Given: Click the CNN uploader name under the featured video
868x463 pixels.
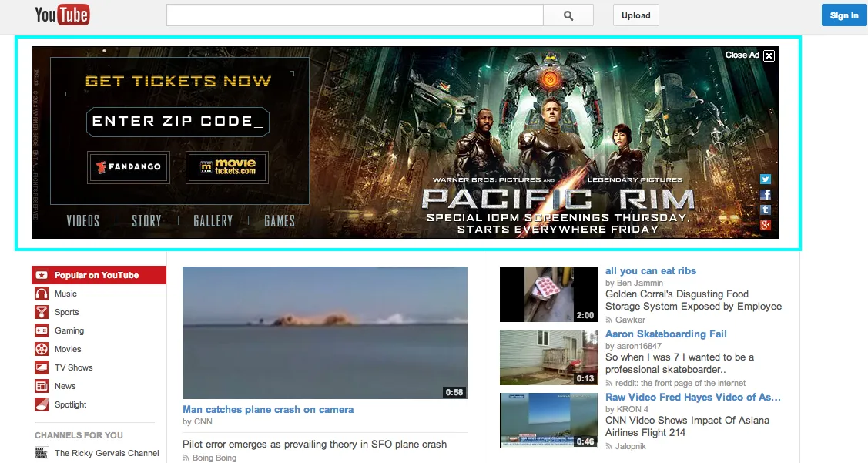Looking at the screenshot, I should point(203,421).
